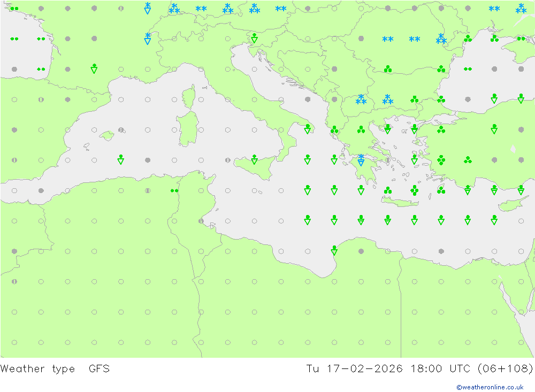Click the island of Corsica
Viewport: 535px width, 392px height.
(188, 98)
